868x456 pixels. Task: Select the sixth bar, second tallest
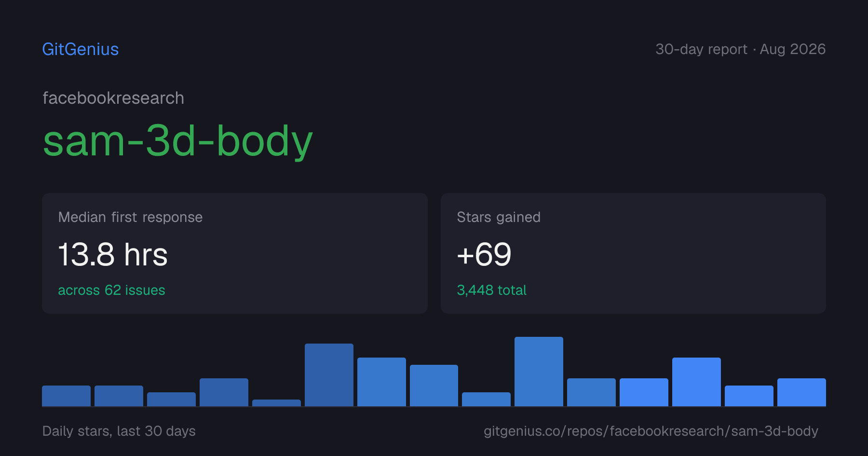[329, 375]
